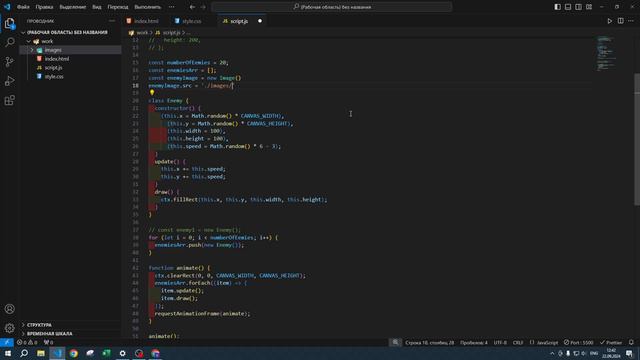Open the zoom magnifier in status bar

click(395, 342)
